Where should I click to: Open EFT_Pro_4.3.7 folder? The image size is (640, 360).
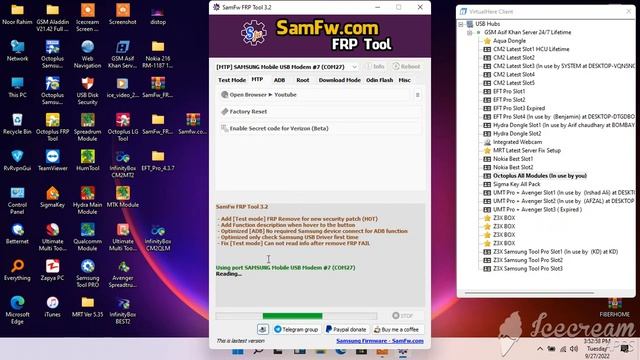point(158,160)
